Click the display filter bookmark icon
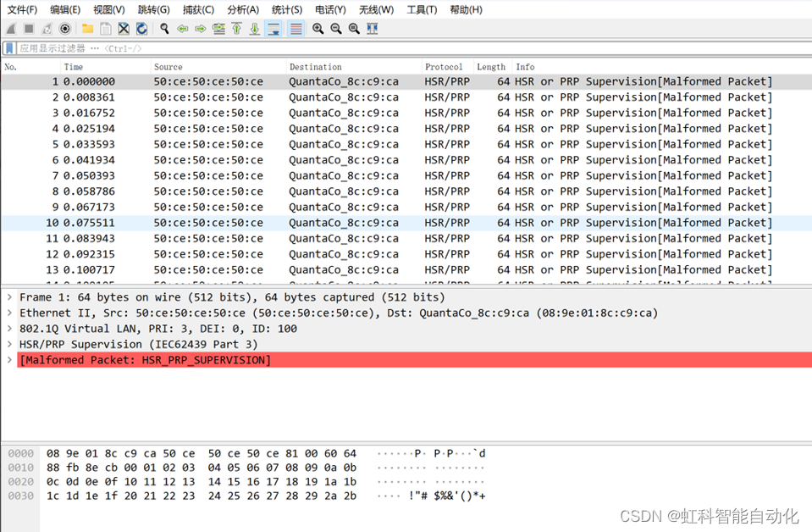This screenshot has width=812, height=532. pyautogui.click(x=8, y=48)
